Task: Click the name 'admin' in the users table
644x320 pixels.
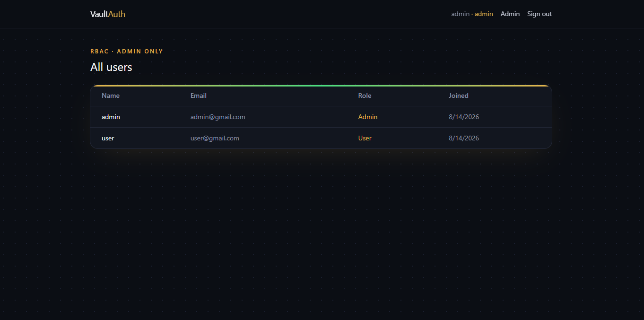Action: pyautogui.click(x=111, y=117)
